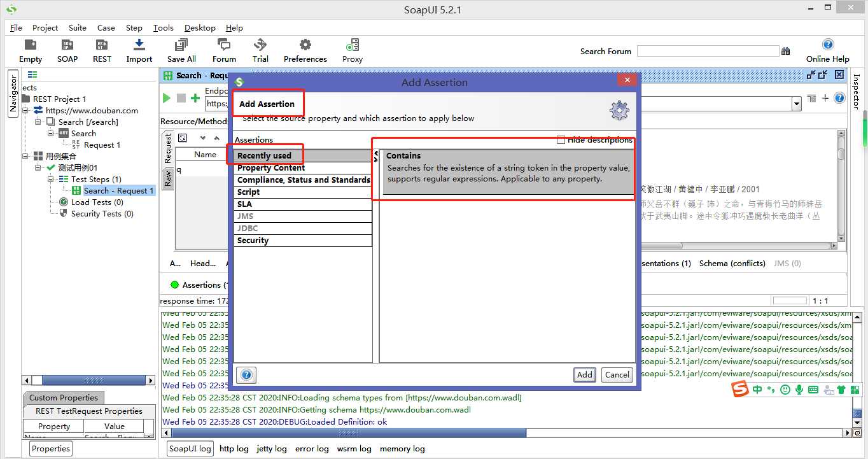Tick the Hide descriptions checkbox
Screen dimensions: 868x459
coord(561,139)
